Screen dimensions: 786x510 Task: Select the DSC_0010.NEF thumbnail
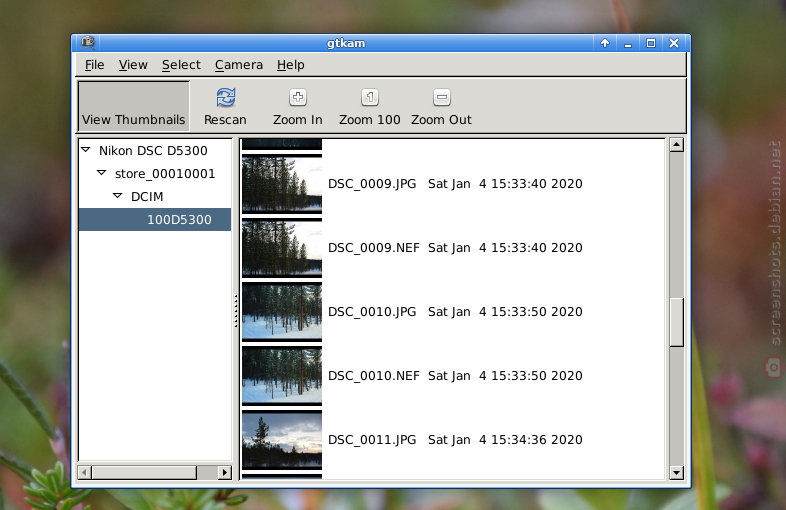[282, 376]
